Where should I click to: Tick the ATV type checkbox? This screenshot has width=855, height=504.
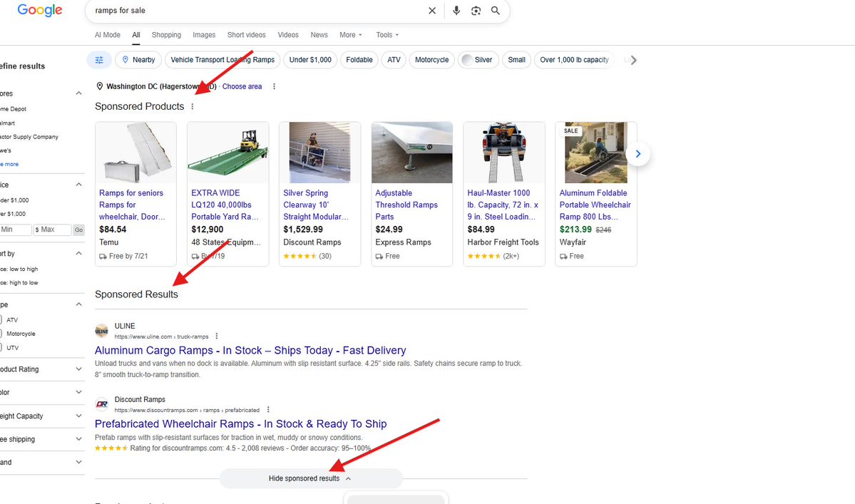coord(0,320)
